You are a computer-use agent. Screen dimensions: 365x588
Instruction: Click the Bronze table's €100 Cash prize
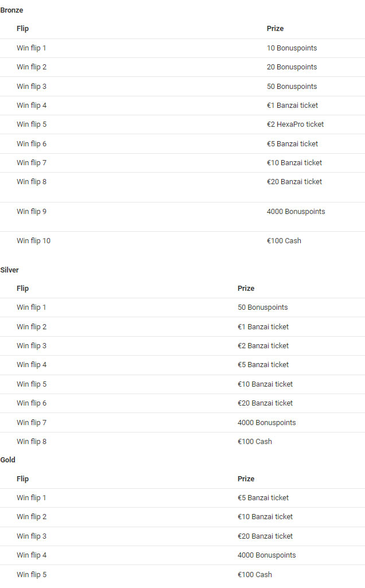pyautogui.click(x=284, y=241)
